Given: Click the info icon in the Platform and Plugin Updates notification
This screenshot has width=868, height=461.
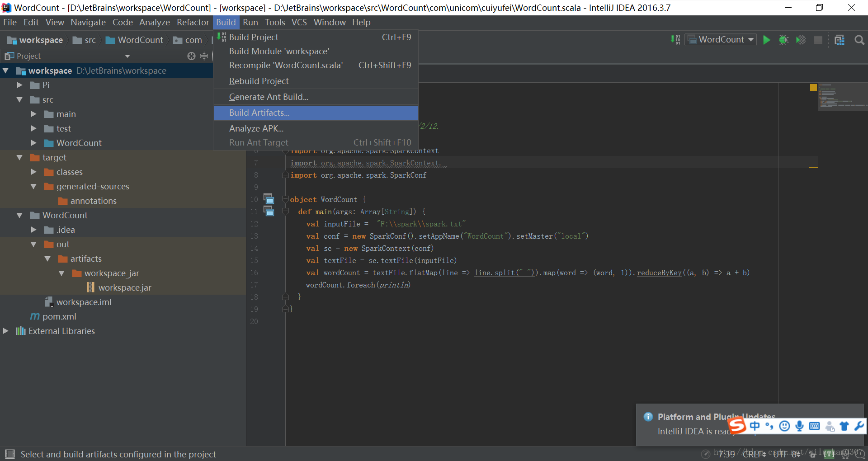Looking at the screenshot, I should [648, 417].
